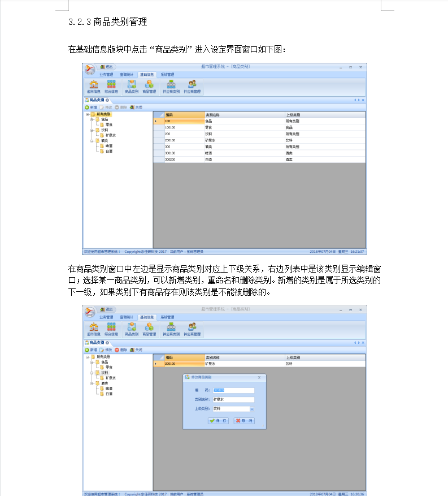The height and width of the screenshot is (496, 448).
Task: Click the 类别名称 input field in the dialog
Action: [233, 399]
